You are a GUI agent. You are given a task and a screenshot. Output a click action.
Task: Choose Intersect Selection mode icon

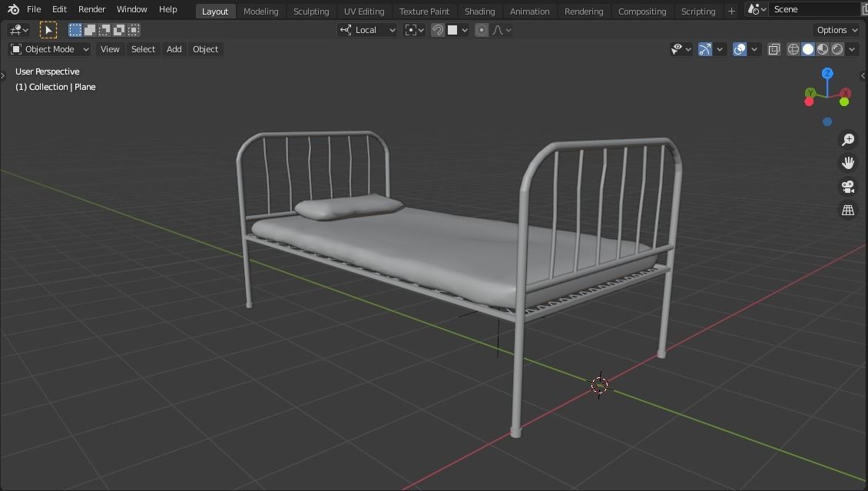point(134,30)
